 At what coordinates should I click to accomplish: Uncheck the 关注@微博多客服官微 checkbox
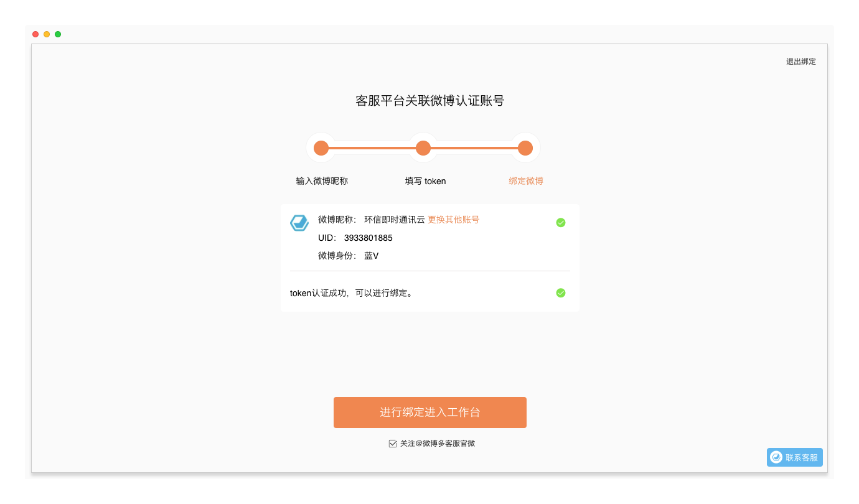point(393,444)
